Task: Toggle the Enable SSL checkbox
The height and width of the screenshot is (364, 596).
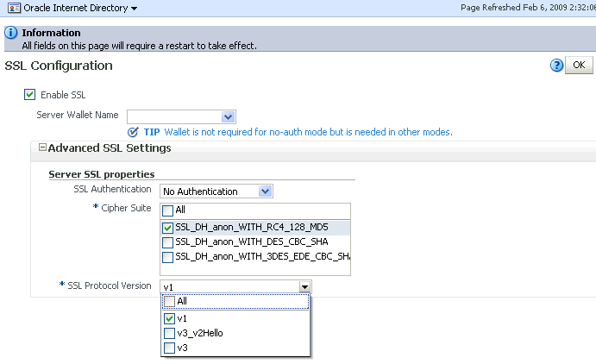Action: (x=29, y=95)
